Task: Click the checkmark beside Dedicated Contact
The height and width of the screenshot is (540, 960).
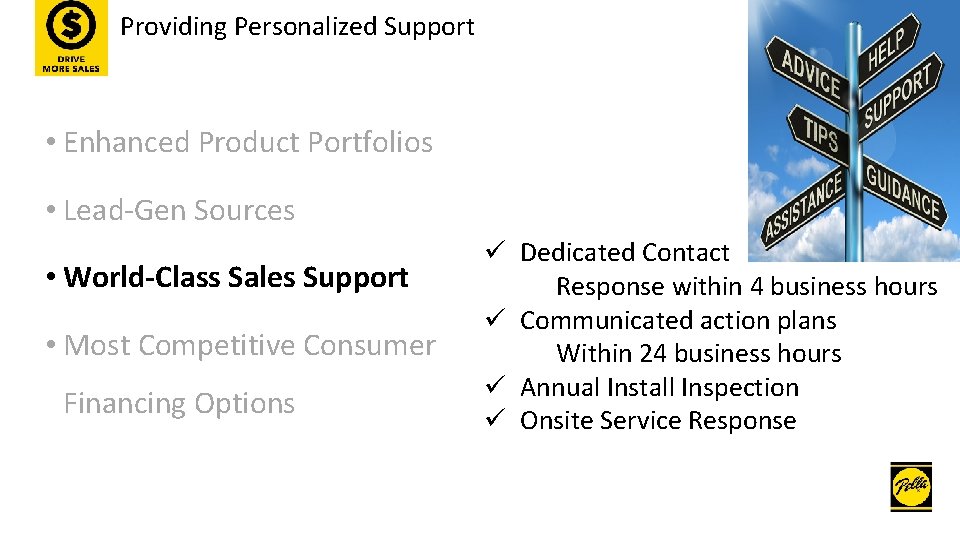Action: (501, 252)
